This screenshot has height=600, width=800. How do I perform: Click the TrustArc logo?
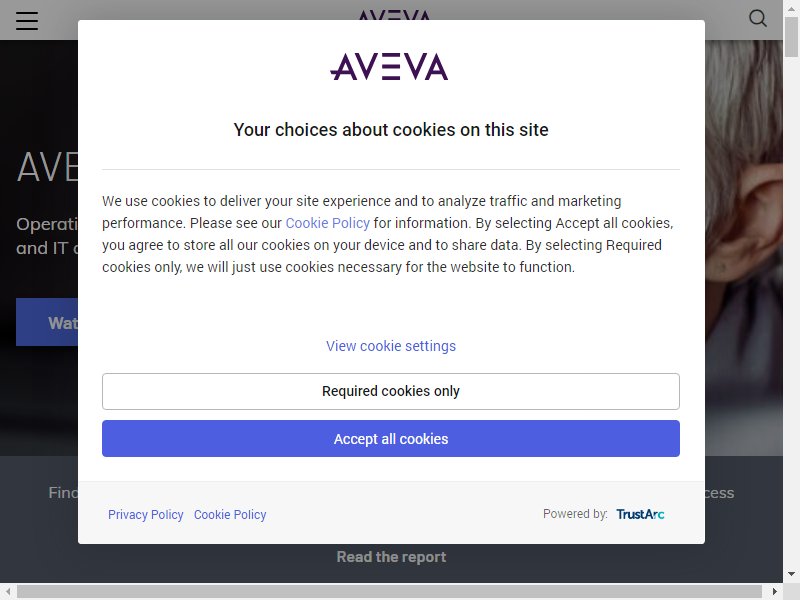640,514
